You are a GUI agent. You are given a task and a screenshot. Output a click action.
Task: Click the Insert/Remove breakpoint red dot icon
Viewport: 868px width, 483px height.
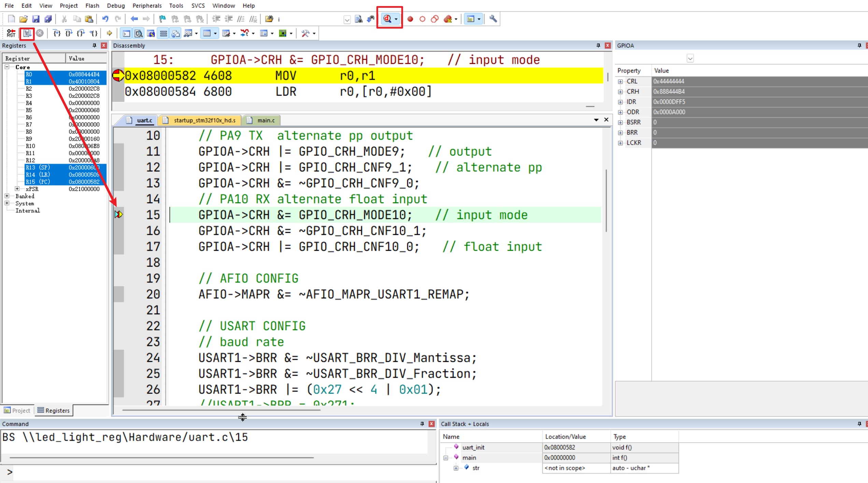coord(410,19)
